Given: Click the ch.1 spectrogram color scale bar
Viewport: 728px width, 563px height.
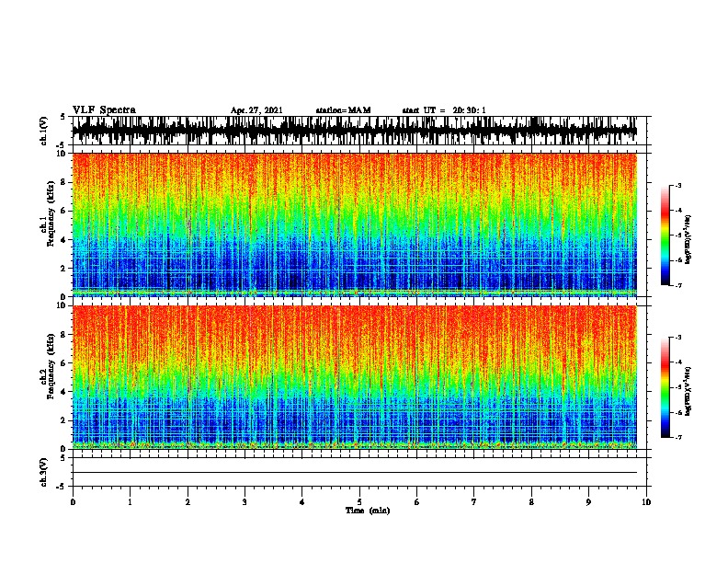Looking at the screenshot, I should (x=665, y=236).
